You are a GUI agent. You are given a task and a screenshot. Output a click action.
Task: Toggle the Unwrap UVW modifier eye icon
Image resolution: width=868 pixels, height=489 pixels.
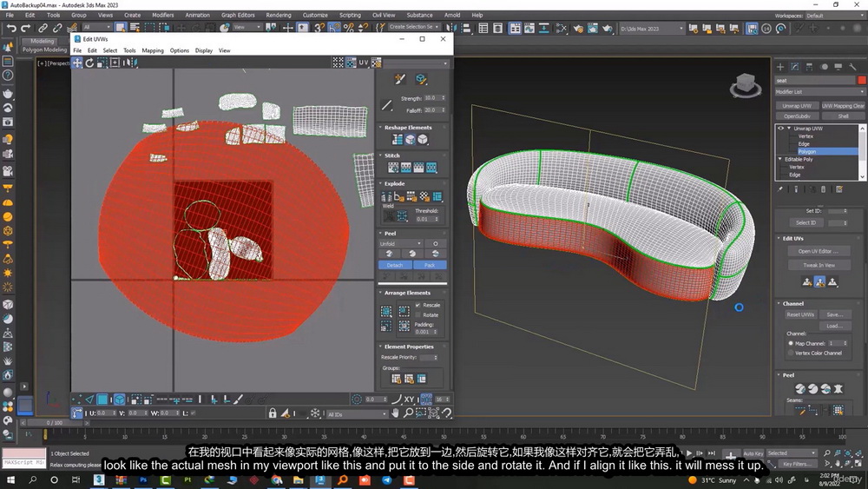pos(780,128)
